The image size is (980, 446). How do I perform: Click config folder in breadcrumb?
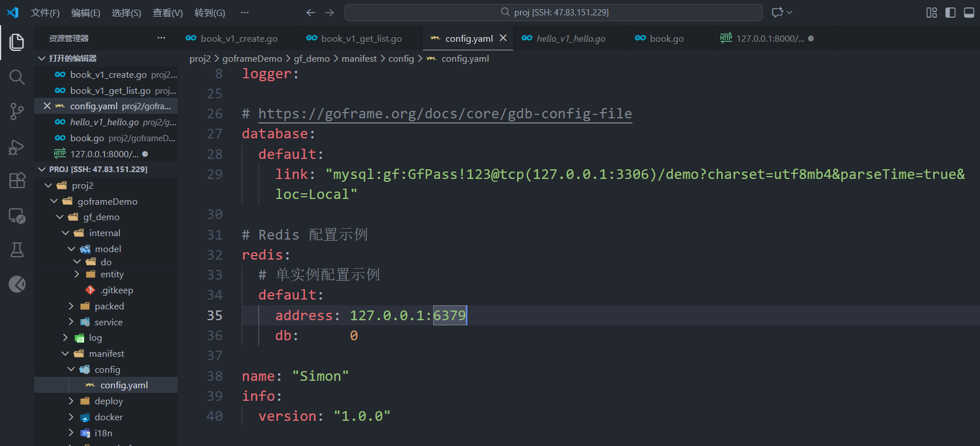(x=401, y=58)
